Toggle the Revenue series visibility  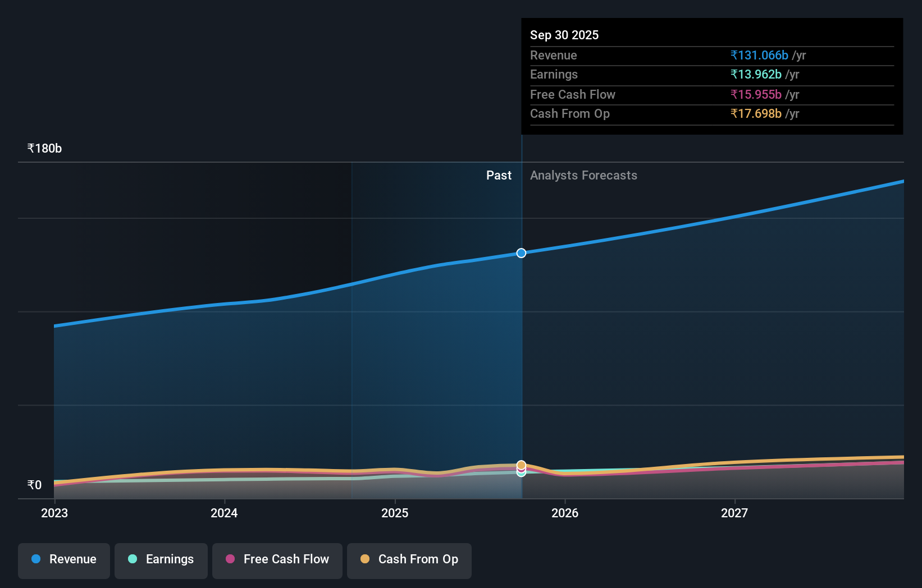63,559
